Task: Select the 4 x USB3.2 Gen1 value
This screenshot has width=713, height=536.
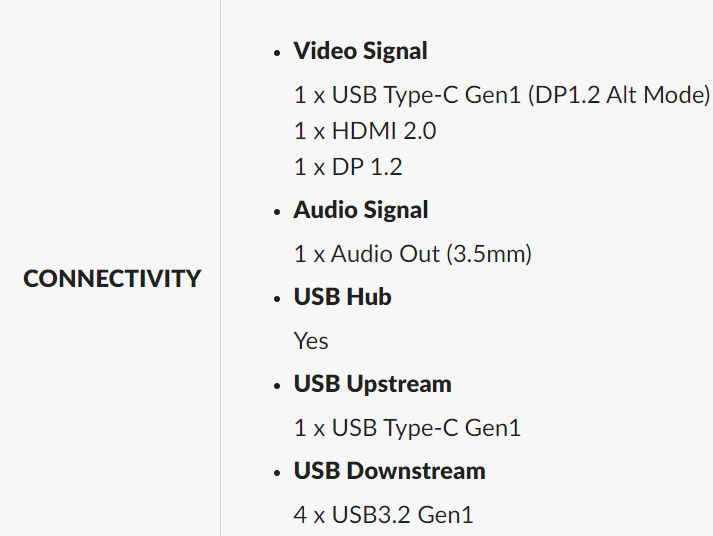Action: click(383, 515)
